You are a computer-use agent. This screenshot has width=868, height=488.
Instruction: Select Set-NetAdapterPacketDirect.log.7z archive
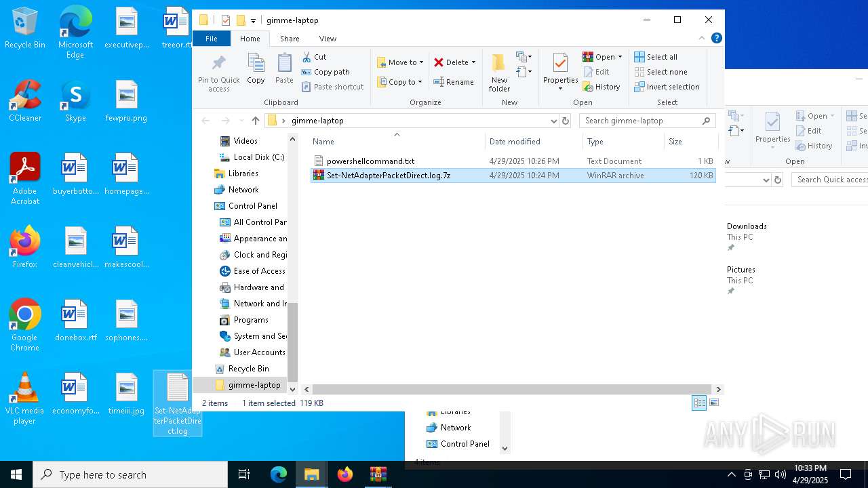[513, 176]
